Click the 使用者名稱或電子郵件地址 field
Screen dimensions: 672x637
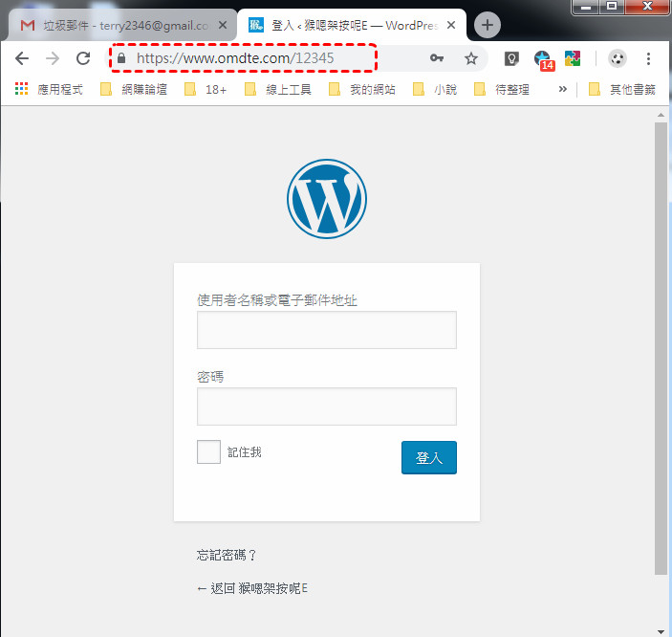(x=327, y=330)
